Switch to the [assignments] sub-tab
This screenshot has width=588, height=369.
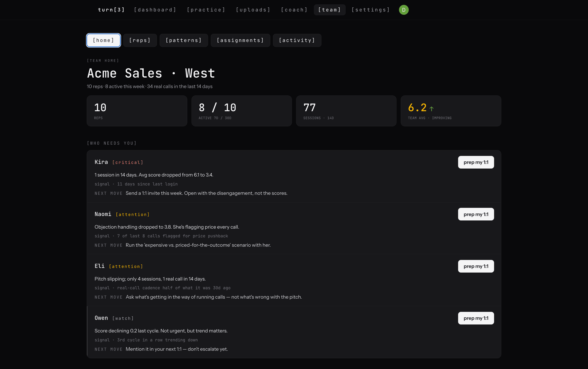[240, 40]
